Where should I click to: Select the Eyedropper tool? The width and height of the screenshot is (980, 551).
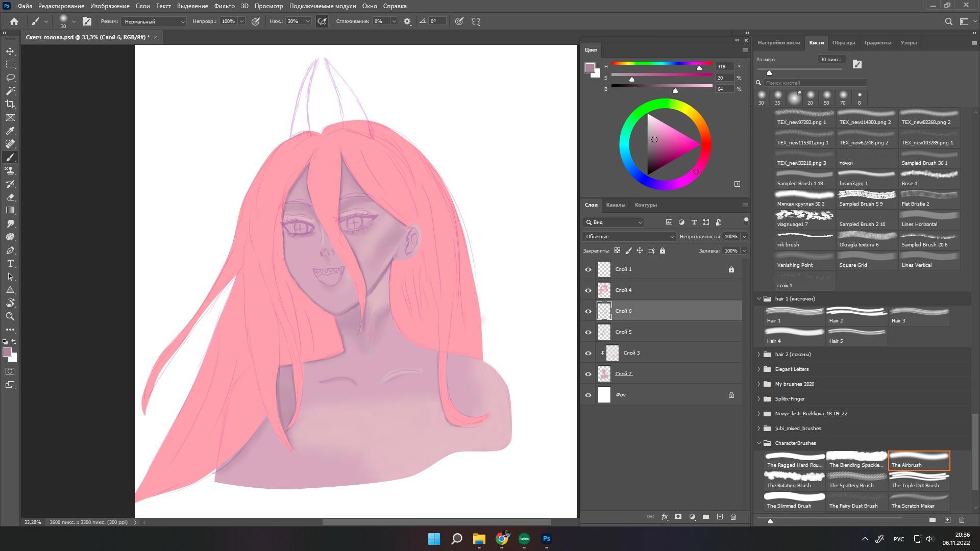[x=10, y=131]
